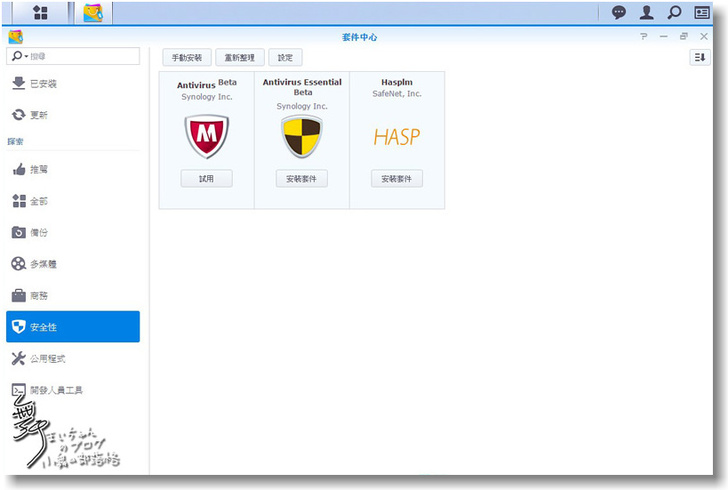Open Hasplm package title
Screen dimensions: 728x490
point(397,82)
